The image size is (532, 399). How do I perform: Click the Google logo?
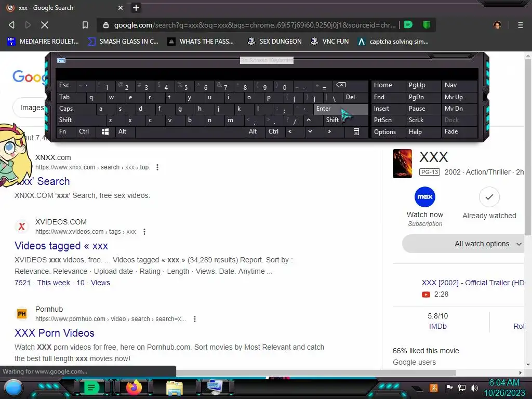pos(29,77)
